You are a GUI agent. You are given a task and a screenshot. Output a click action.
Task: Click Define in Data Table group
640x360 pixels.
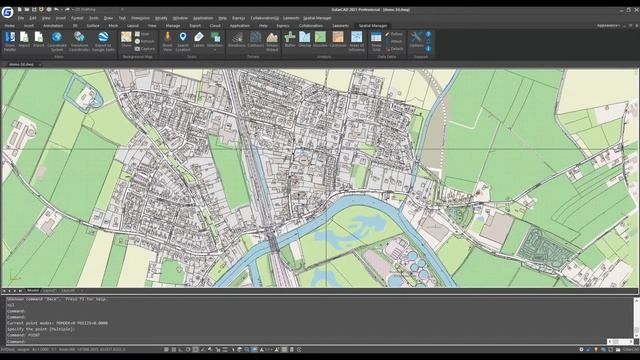pyautogui.click(x=394, y=34)
